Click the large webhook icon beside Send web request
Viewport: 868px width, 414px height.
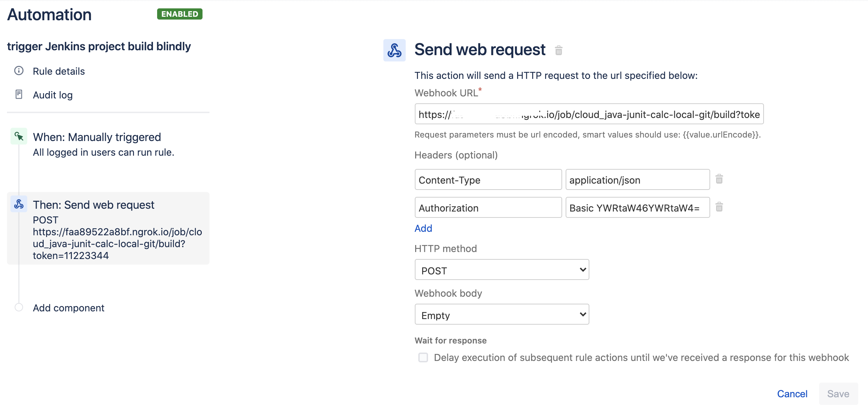395,50
